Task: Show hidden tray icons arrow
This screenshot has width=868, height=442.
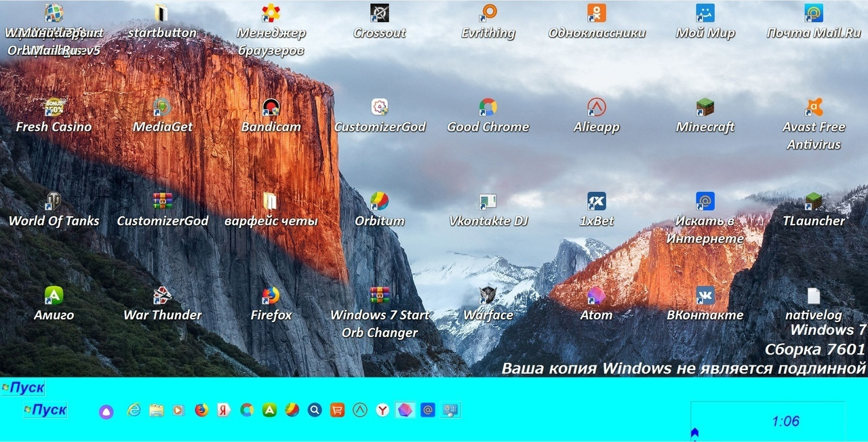Action: tap(694, 433)
